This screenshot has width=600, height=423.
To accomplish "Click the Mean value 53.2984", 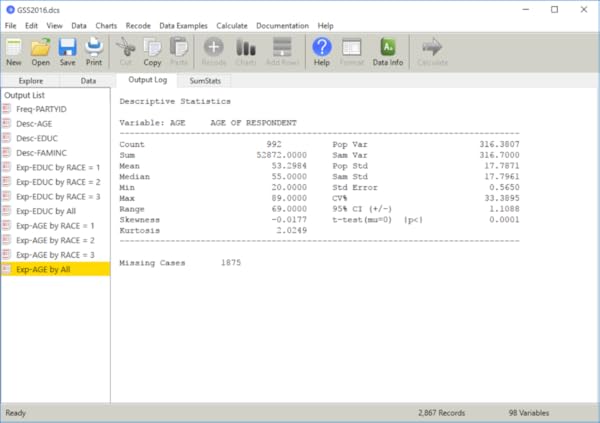I will pos(289,166).
